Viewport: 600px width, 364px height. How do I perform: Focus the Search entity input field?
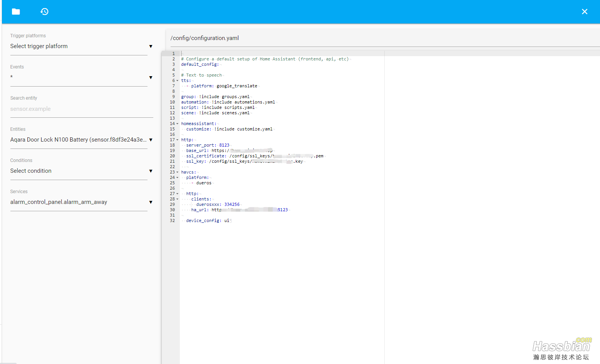[x=82, y=109]
